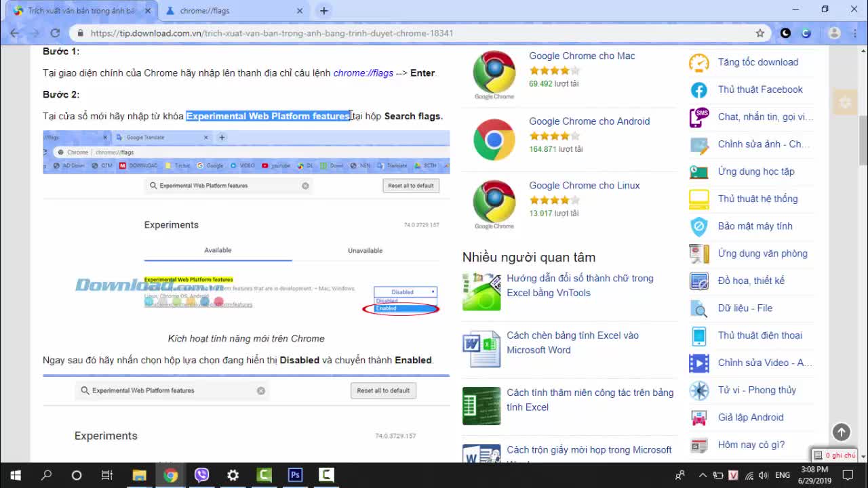Open a new browser tab
868x488 pixels.
323,11
